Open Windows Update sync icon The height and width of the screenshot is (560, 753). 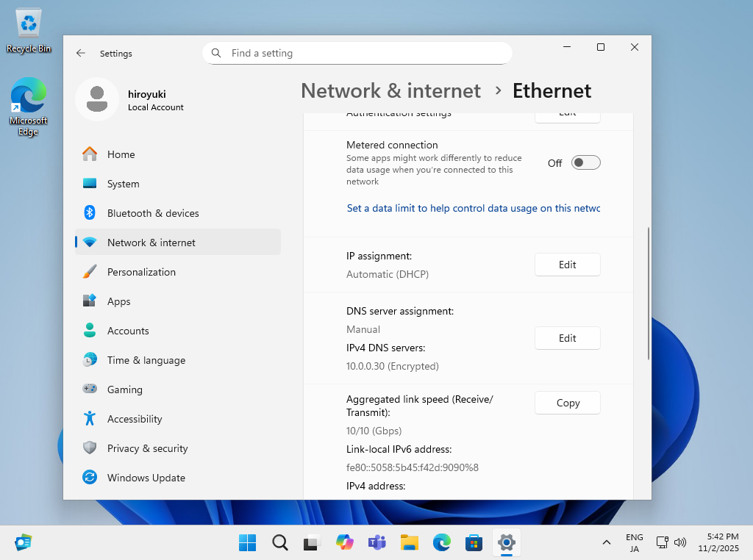click(x=90, y=478)
